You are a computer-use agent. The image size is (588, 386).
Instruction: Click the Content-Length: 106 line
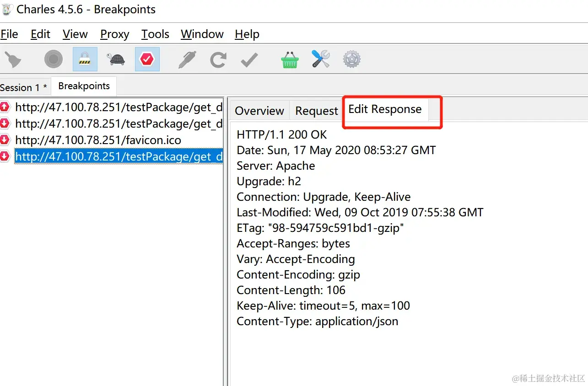coord(291,290)
